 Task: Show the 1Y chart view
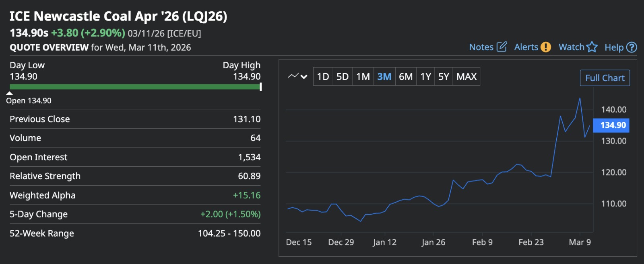(x=425, y=76)
